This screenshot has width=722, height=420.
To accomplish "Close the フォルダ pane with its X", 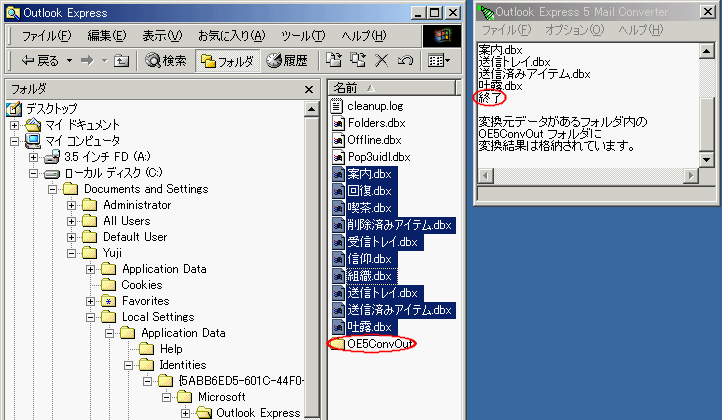I will (x=309, y=89).
